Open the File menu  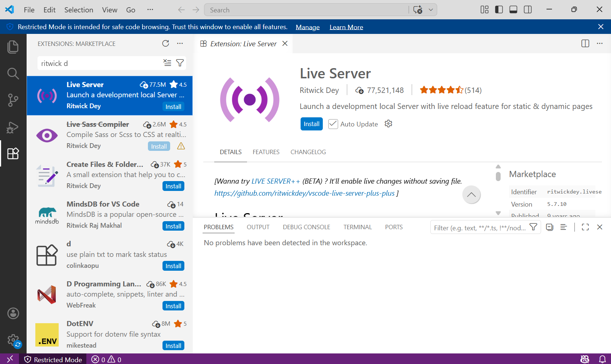29,10
